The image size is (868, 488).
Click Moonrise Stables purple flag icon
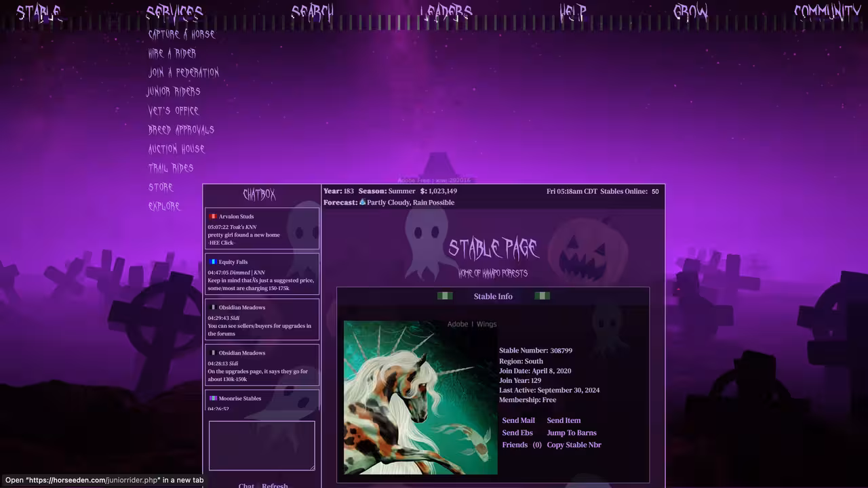[x=213, y=398]
